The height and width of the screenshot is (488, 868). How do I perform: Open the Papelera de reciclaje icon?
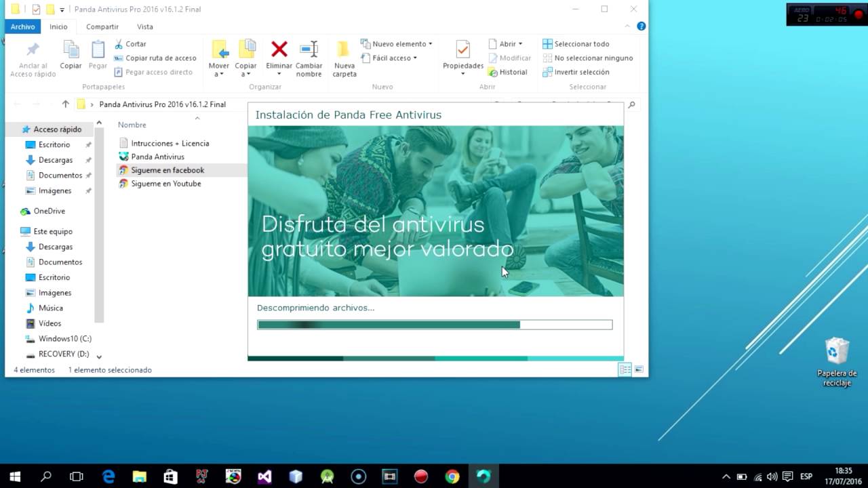[x=837, y=363]
